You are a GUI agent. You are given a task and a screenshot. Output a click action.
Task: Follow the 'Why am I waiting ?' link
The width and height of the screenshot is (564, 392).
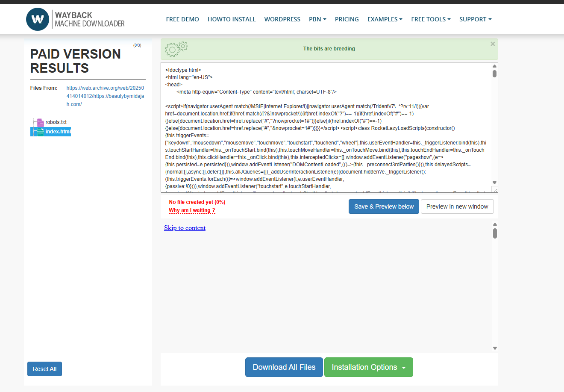point(192,210)
